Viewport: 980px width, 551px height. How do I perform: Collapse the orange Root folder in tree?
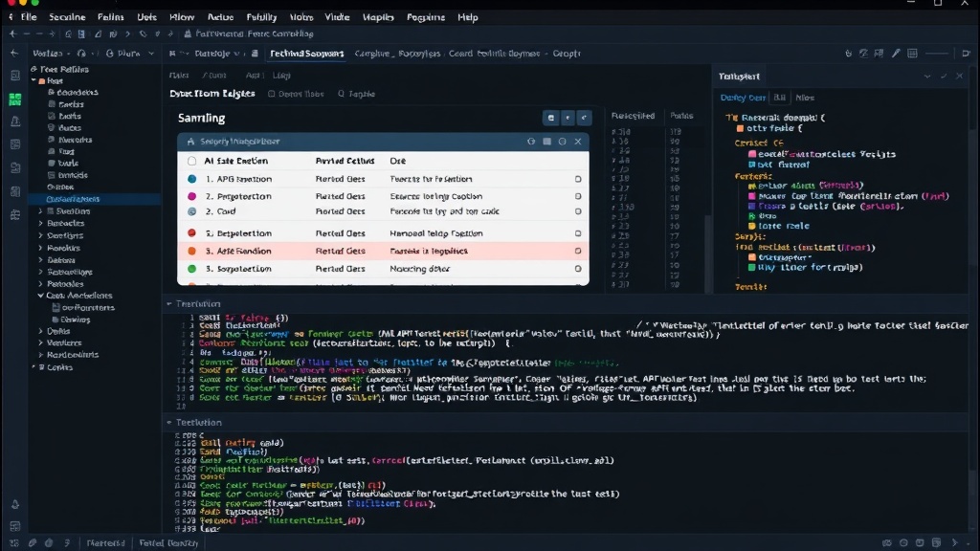click(33, 81)
